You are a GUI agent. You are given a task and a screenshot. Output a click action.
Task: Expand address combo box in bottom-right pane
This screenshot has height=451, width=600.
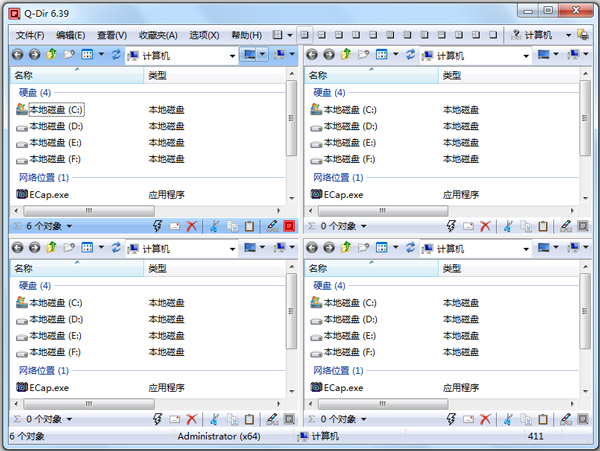pos(526,249)
